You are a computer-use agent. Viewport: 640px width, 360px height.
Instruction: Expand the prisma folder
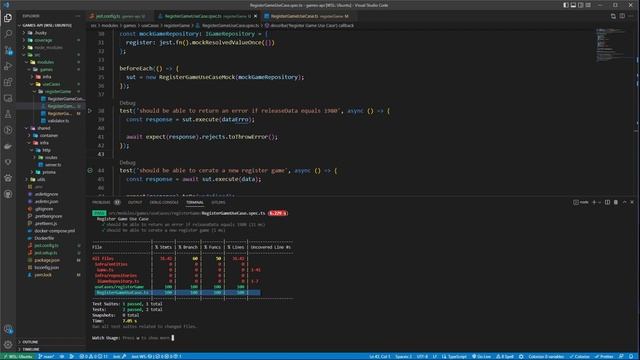click(49, 172)
